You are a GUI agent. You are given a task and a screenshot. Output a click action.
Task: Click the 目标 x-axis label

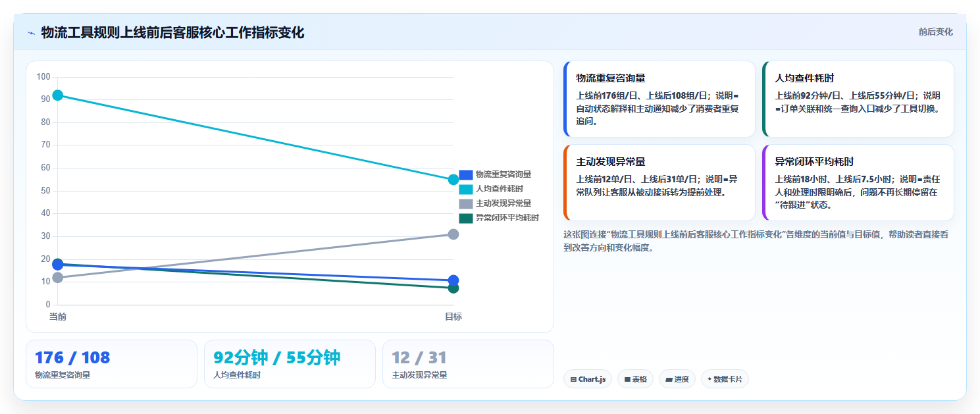pyautogui.click(x=453, y=317)
